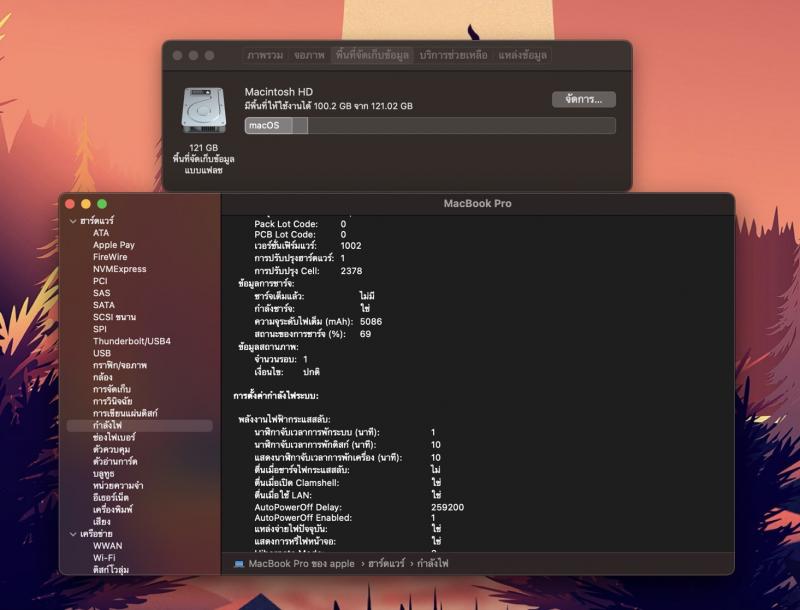Screen dimensions: 800x610
Task: Select Wi-Fi under เครือข่าย
Action: tap(104, 558)
